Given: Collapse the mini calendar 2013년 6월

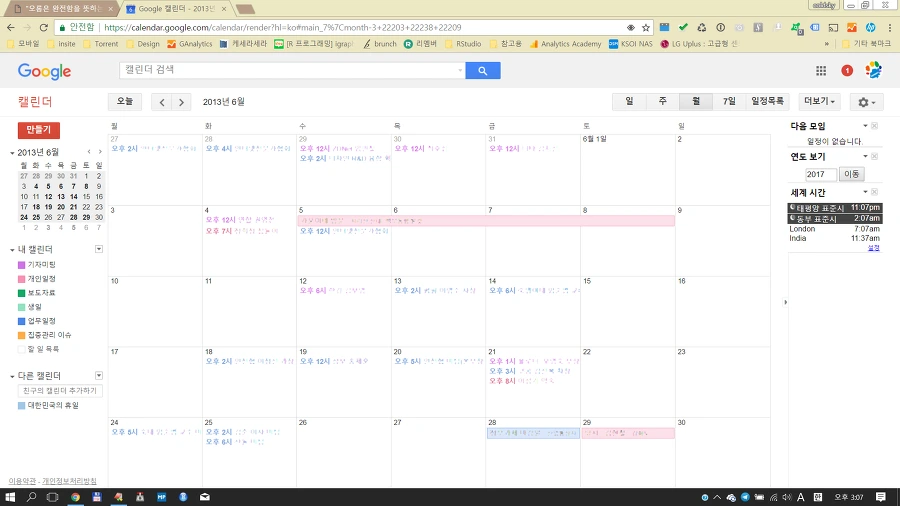Looking at the screenshot, I should point(12,153).
